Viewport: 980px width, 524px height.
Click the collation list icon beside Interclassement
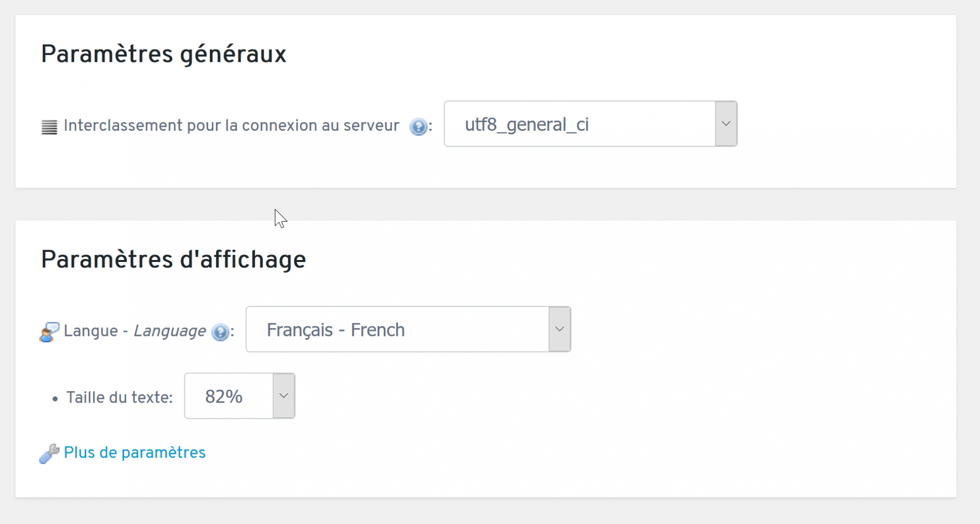(x=49, y=127)
